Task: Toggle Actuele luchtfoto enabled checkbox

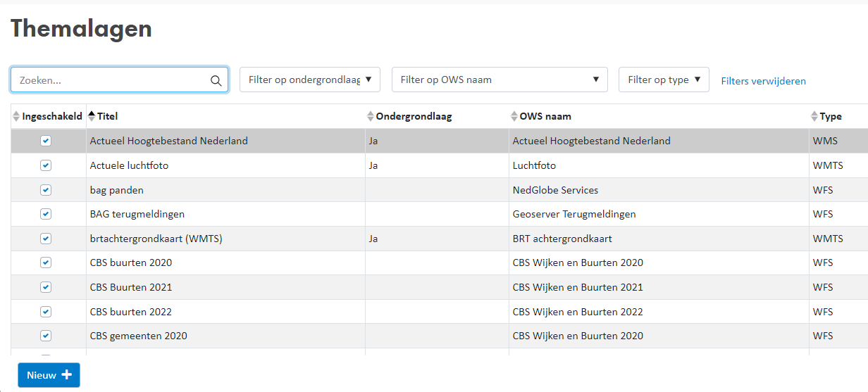Action: 46,165
